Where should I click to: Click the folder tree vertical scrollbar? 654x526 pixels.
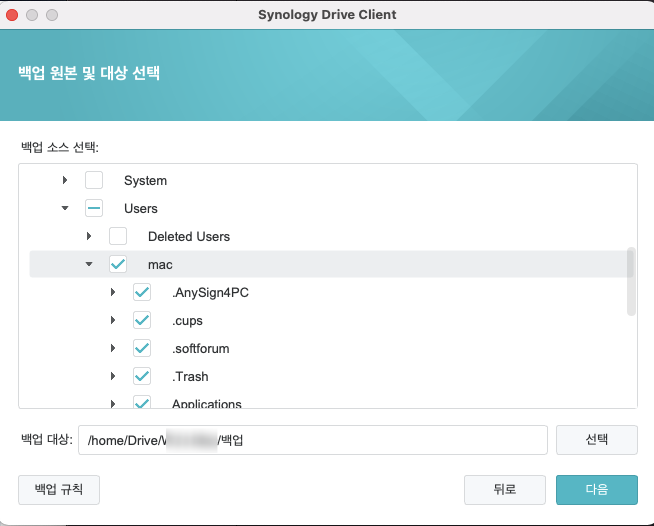pyautogui.click(x=631, y=282)
